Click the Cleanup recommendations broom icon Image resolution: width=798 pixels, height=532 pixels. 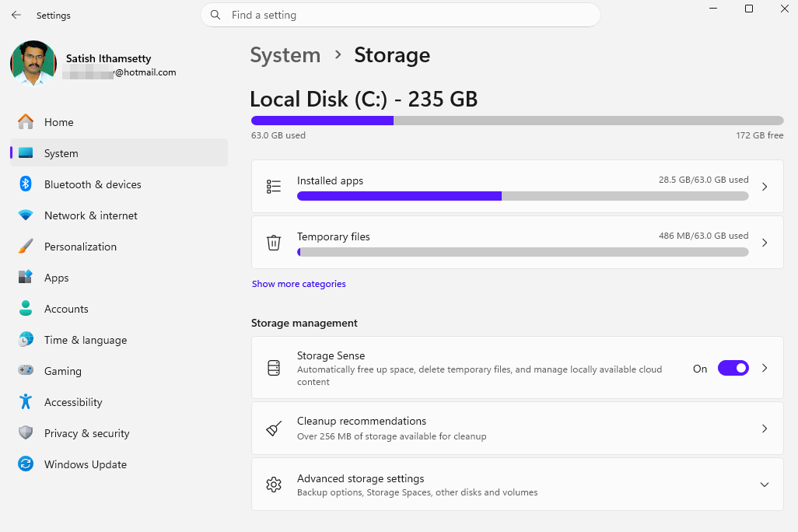click(274, 428)
